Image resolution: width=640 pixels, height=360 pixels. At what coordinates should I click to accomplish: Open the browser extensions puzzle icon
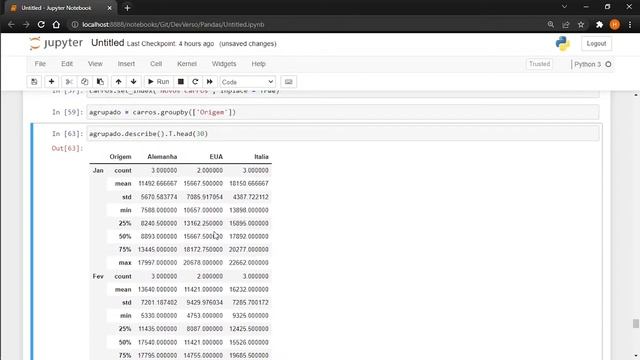click(x=599, y=24)
